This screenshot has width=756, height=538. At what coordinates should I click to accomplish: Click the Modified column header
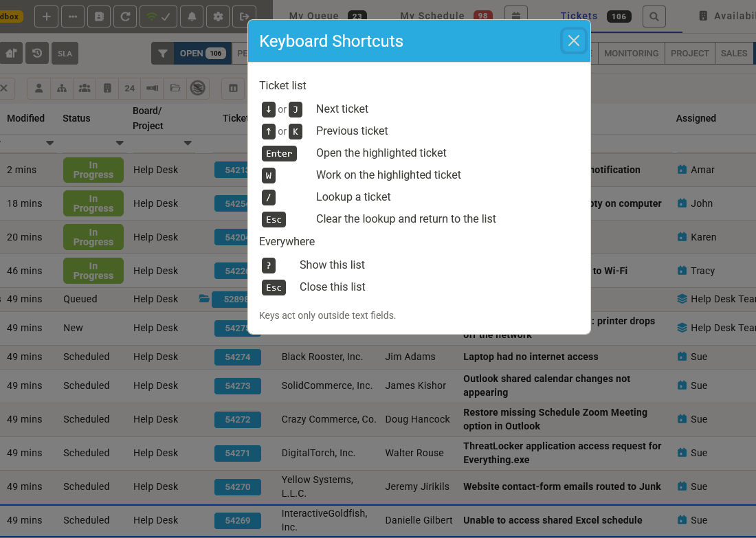coord(25,118)
